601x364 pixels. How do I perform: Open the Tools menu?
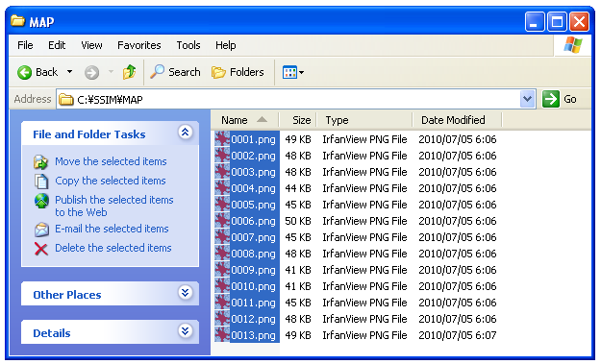(x=188, y=45)
